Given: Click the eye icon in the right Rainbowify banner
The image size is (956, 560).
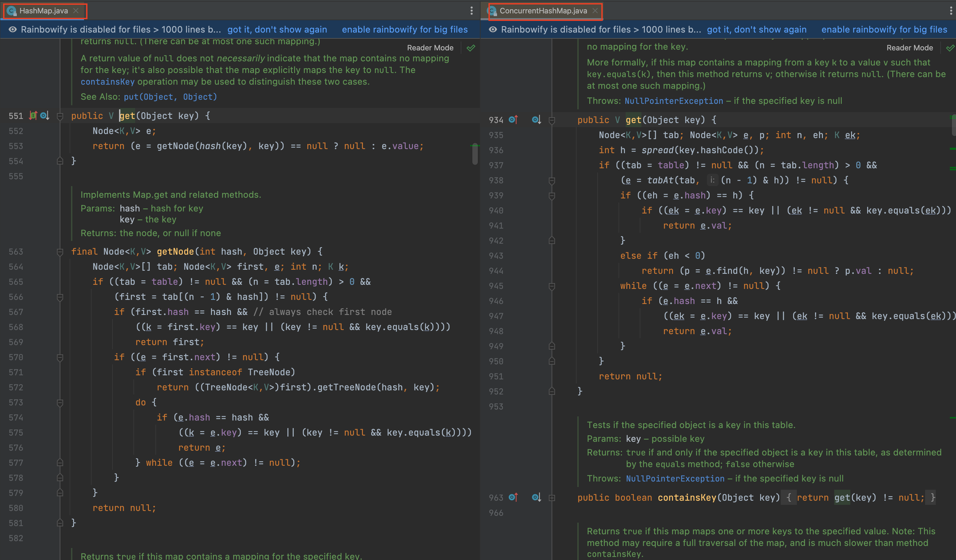Looking at the screenshot, I should pyautogui.click(x=493, y=29).
